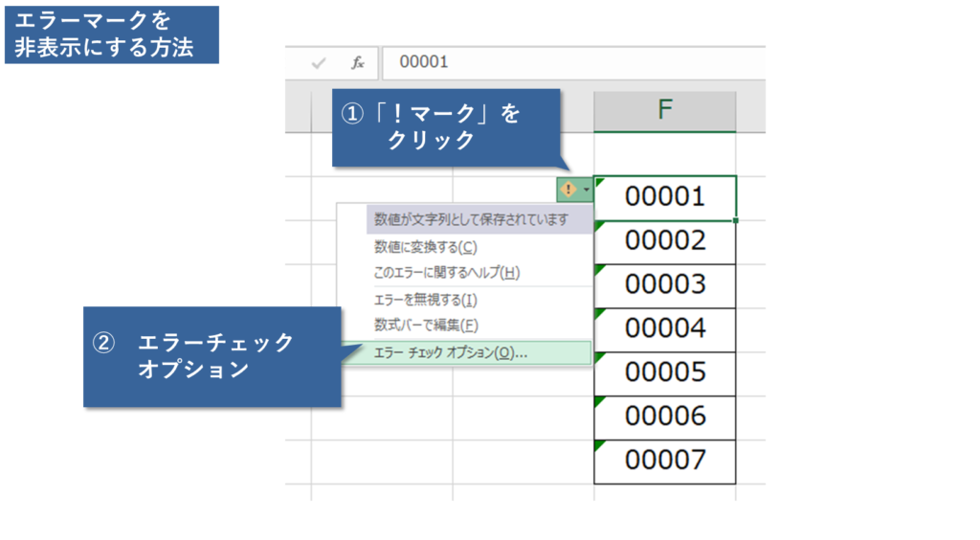Choose 数式バーで編集(F) from the menu
Viewport: 980px width, 540px height.
point(425,326)
